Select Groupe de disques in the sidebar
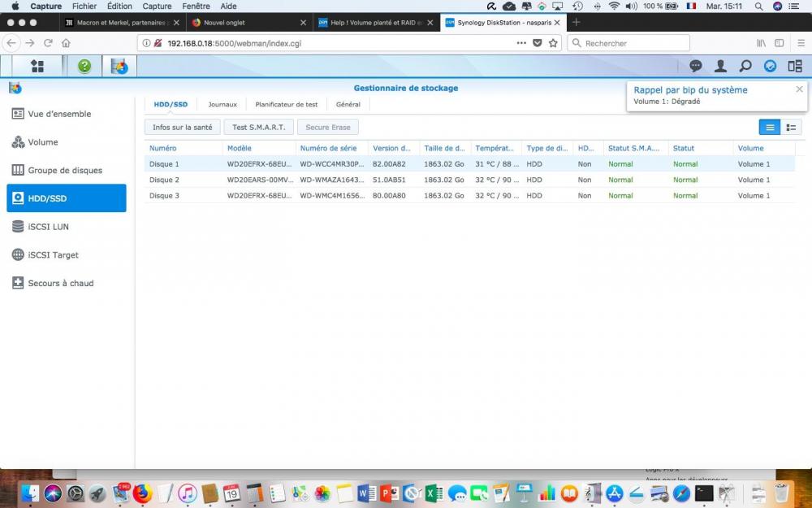 point(65,170)
